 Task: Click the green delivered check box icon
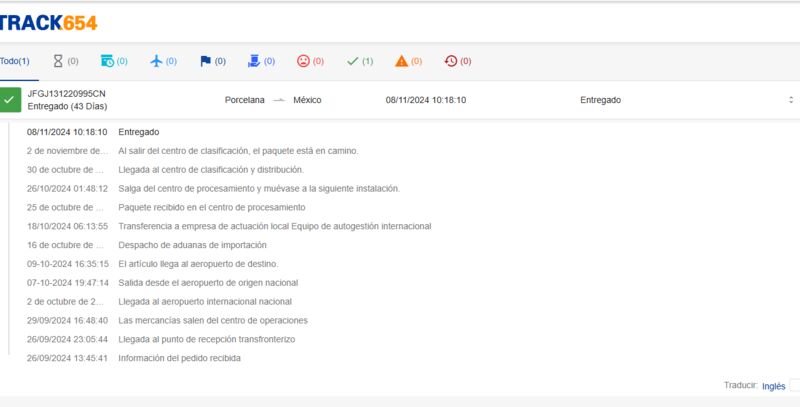pyautogui.click(x=10, y=100)
